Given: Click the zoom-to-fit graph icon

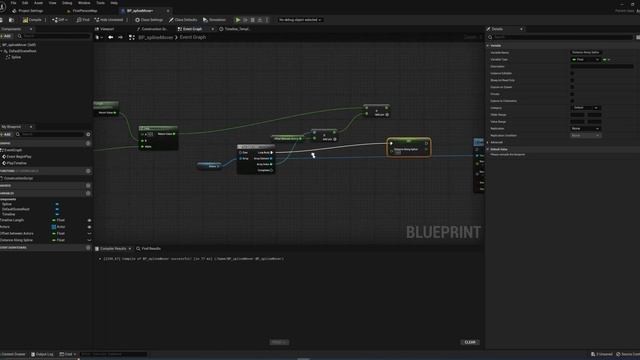Looking at the screenshot, I should click(132, 37).
